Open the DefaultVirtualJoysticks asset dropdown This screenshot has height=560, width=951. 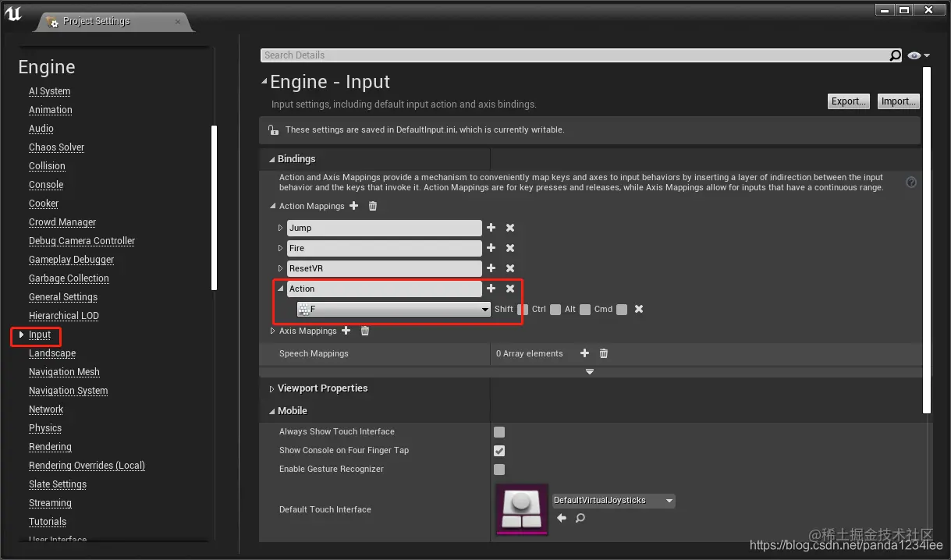point(613,501)
